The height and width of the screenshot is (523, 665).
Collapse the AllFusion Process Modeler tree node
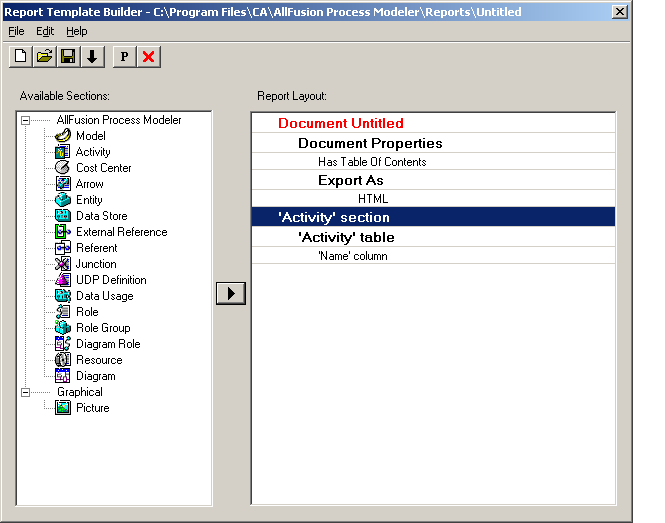click(x=25, y=120)
